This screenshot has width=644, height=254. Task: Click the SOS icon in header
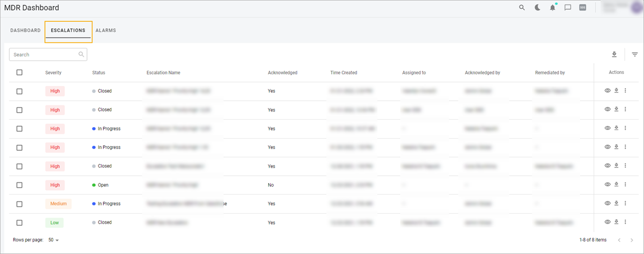[583, 8]
